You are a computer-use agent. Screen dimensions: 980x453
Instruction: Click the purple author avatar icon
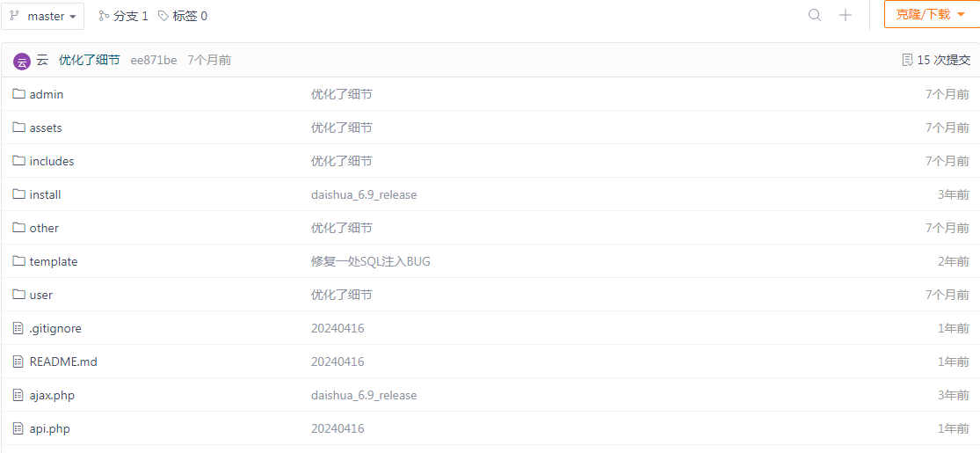[x=21, y=61]
